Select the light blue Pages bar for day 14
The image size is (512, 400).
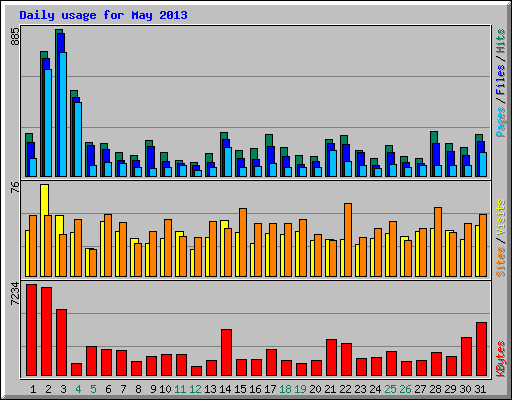[x=228, y=162]
